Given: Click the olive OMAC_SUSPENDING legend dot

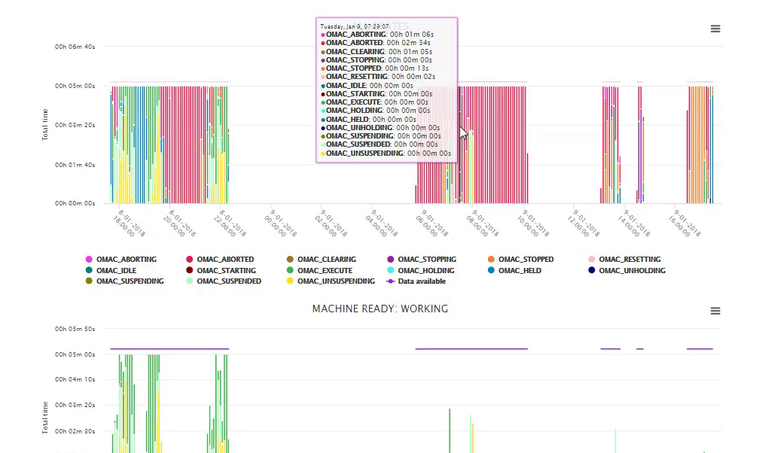Looking at the screenshot, I should click(x=90, y=281).
